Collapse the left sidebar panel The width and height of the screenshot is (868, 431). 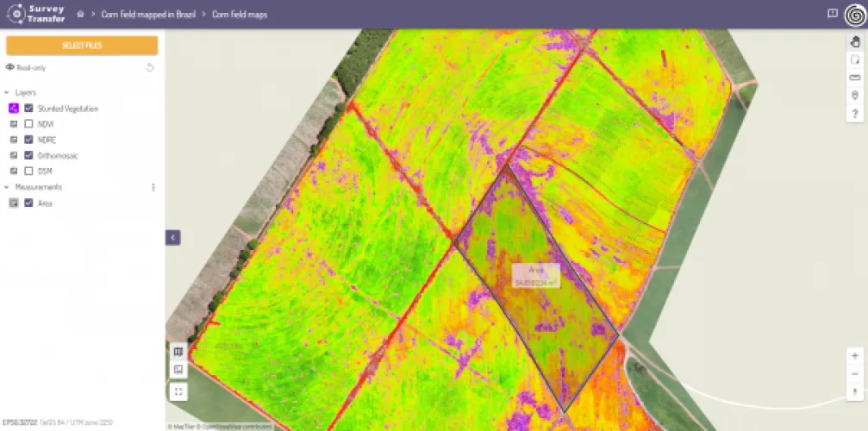click(x=172, y=237)
